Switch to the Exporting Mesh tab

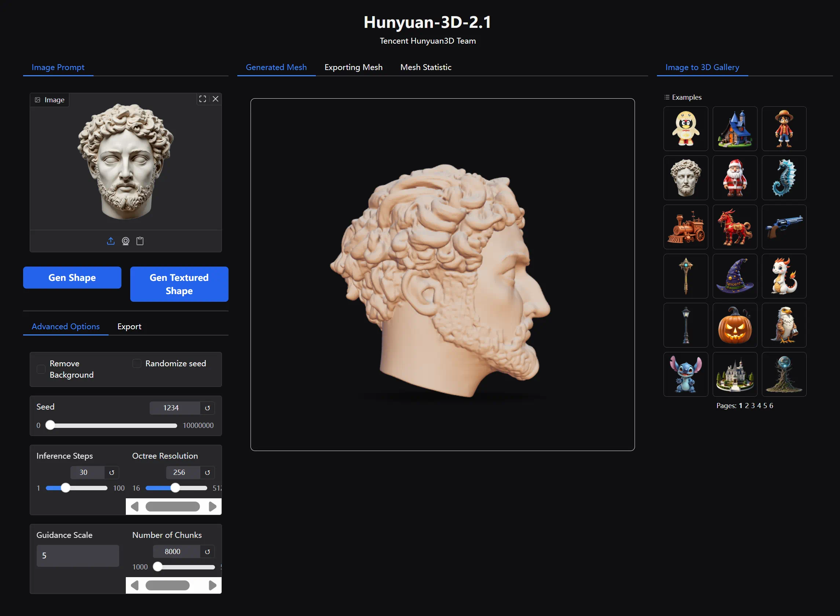(353, 67)
